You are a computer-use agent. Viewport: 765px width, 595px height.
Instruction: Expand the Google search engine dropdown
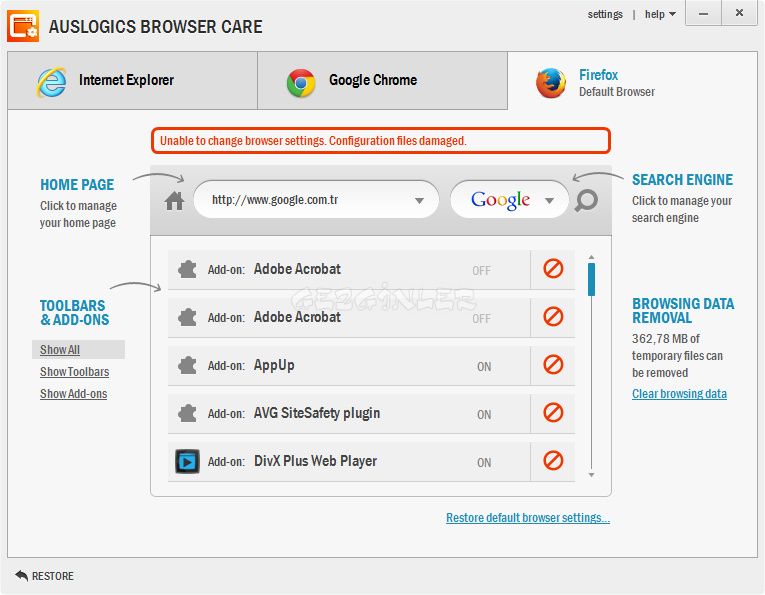[549, 201]
